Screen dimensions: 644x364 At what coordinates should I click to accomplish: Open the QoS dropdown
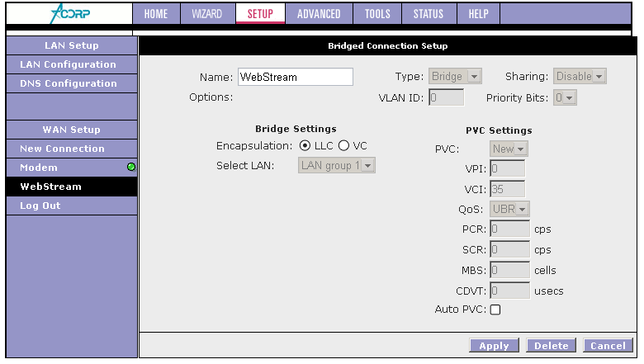[x=510, y=209]
